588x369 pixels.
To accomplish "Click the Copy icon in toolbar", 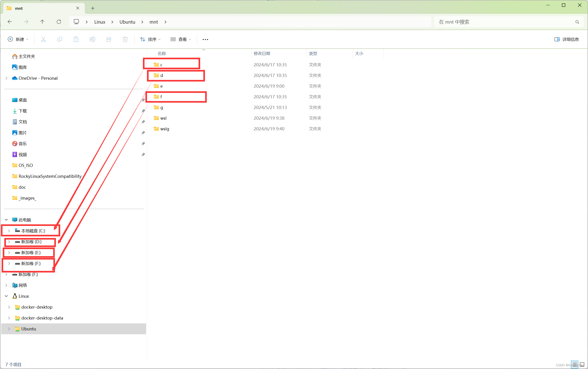I will [x=60, y=39].
